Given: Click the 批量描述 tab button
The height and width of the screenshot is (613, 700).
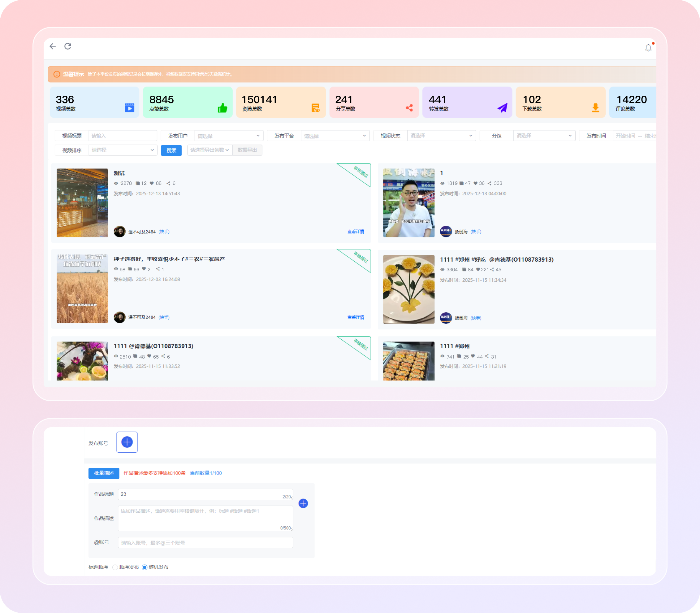Looking at the screenshot, I should coord(104,473).
